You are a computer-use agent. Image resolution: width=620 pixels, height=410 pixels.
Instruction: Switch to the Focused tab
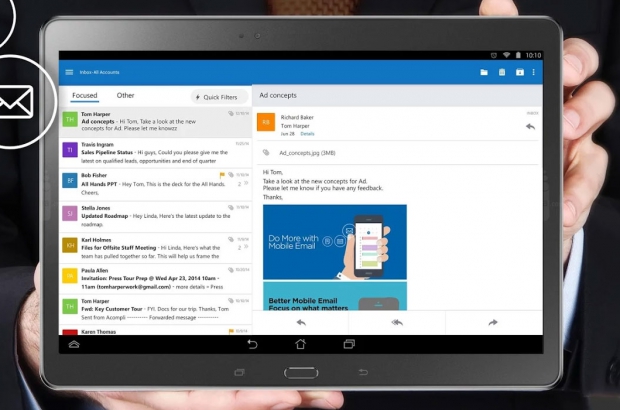click(85, 96)
